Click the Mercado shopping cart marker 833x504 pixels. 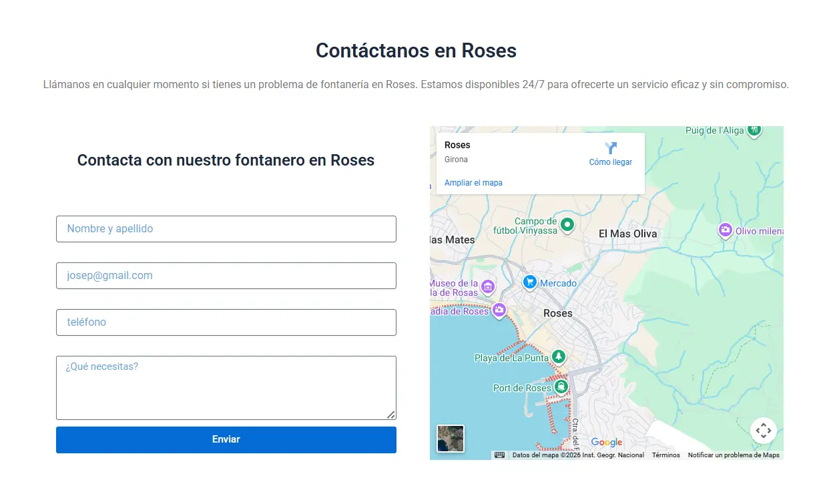tap(530, 282)
